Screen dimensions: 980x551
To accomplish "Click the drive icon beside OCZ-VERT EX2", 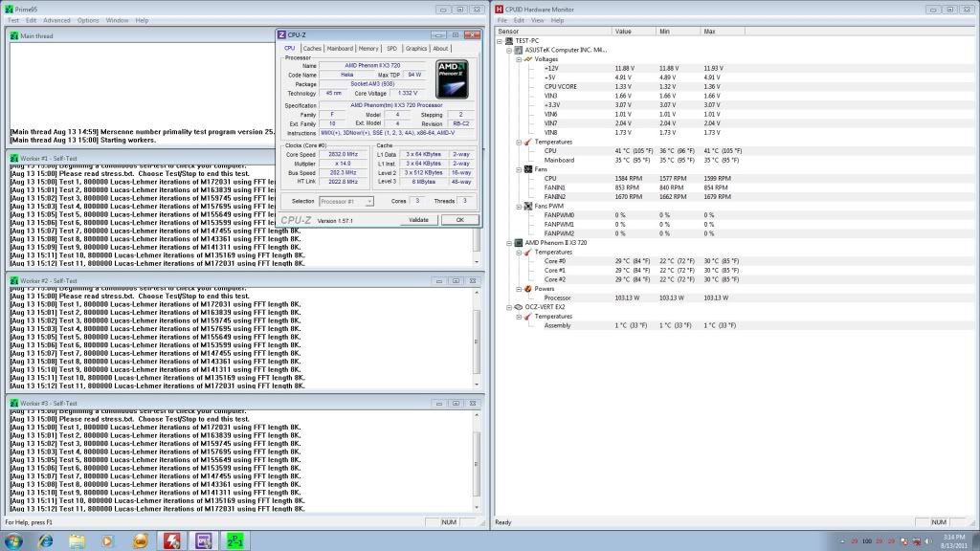I will pos(519,307).
